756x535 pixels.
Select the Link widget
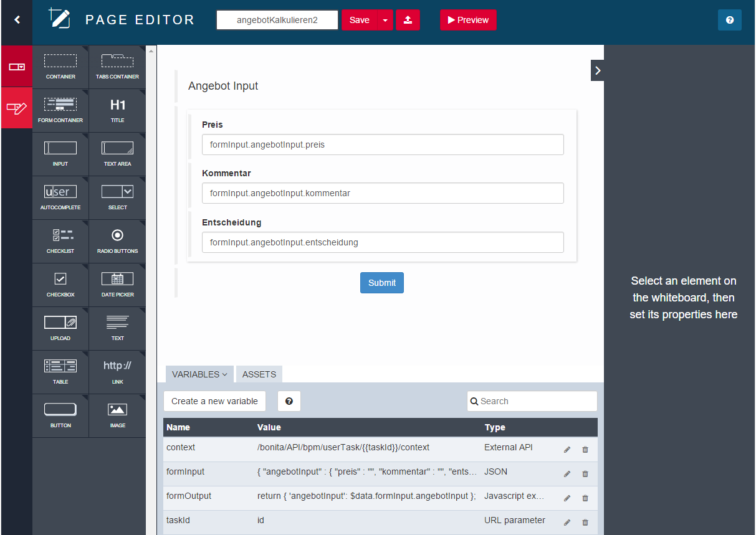point(117,372)
